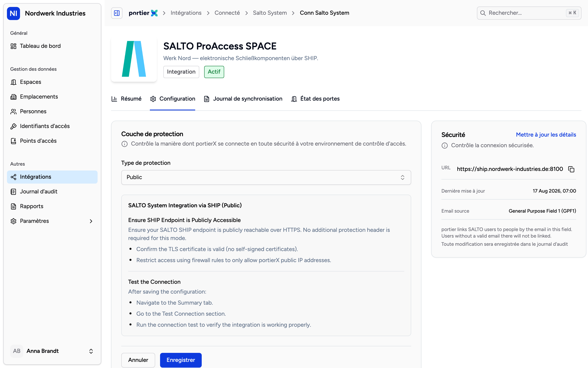Click the Points d'accès door-lock icon

13,141
